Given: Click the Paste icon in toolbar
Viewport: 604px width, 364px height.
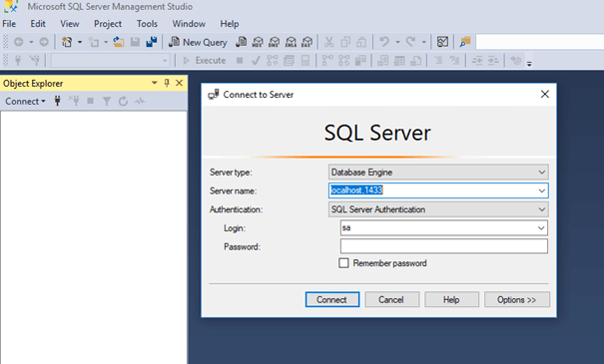Looking at the screenshot, I should click(361, 42).
